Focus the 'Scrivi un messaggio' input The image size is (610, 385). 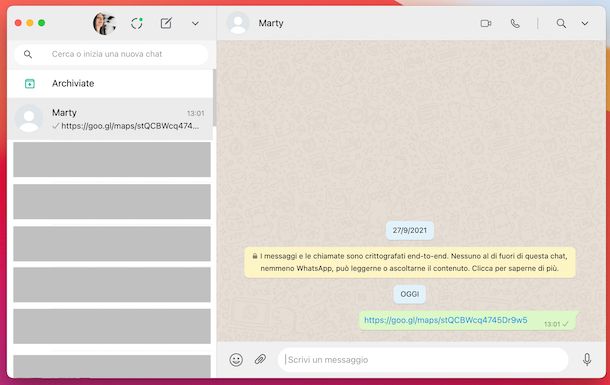tap(423, 360)
